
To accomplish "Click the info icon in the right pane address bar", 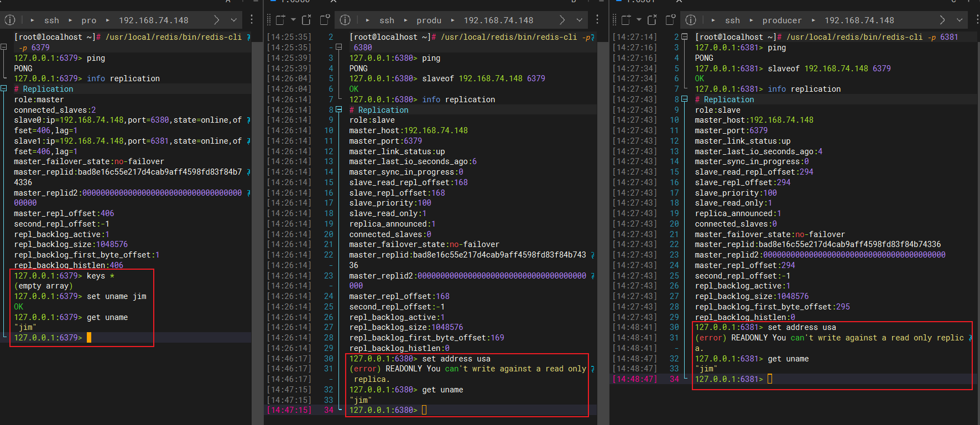I will [691, 20].
